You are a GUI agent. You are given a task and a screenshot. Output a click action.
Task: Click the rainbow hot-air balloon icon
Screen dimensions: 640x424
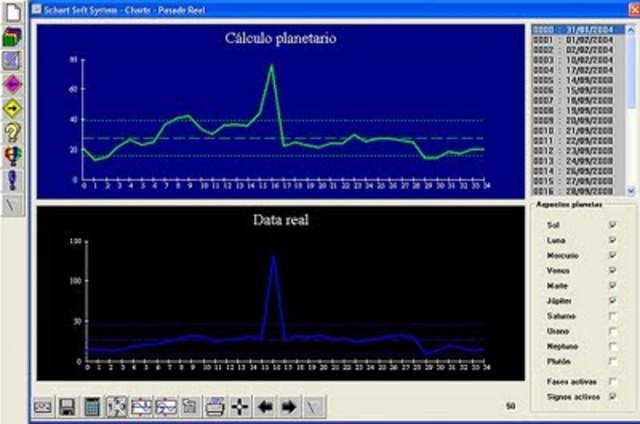(13, 156)
